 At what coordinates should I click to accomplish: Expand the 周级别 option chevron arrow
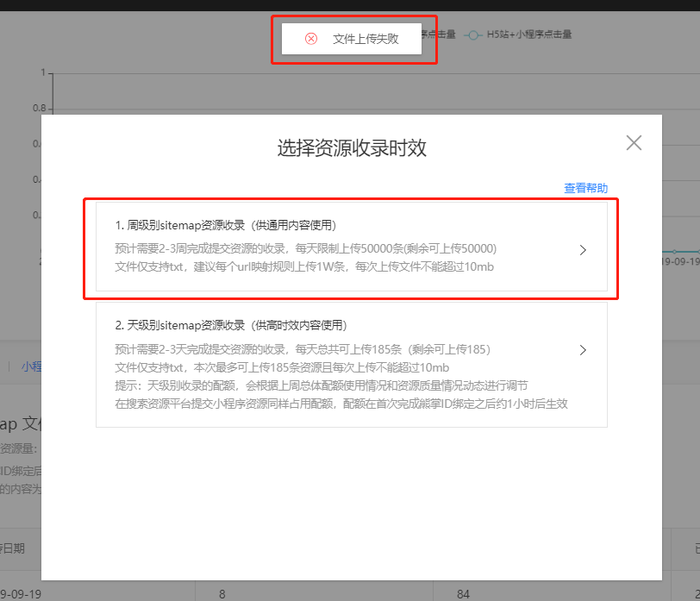point(583,250)
